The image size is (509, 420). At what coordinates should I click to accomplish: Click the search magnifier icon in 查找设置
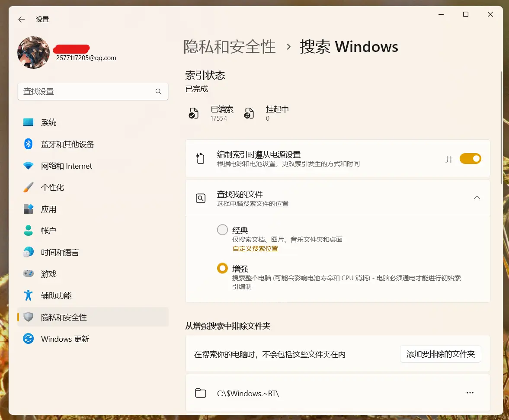point(158,92)
